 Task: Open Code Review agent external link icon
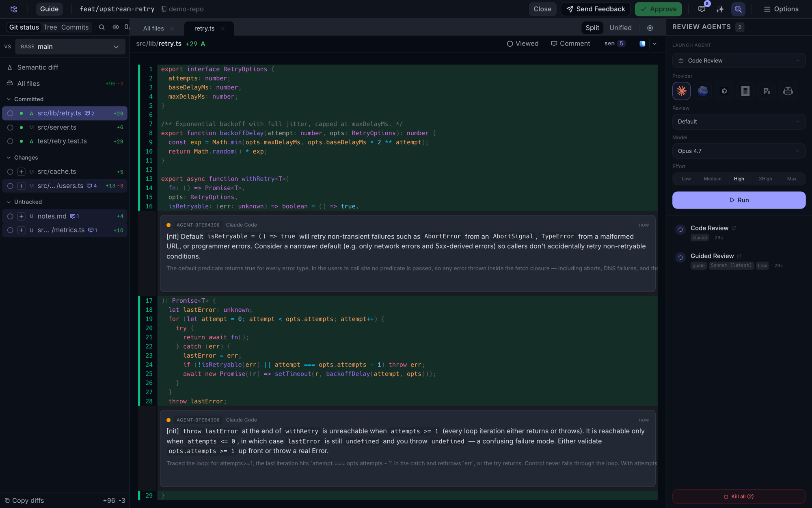[734, 228]
